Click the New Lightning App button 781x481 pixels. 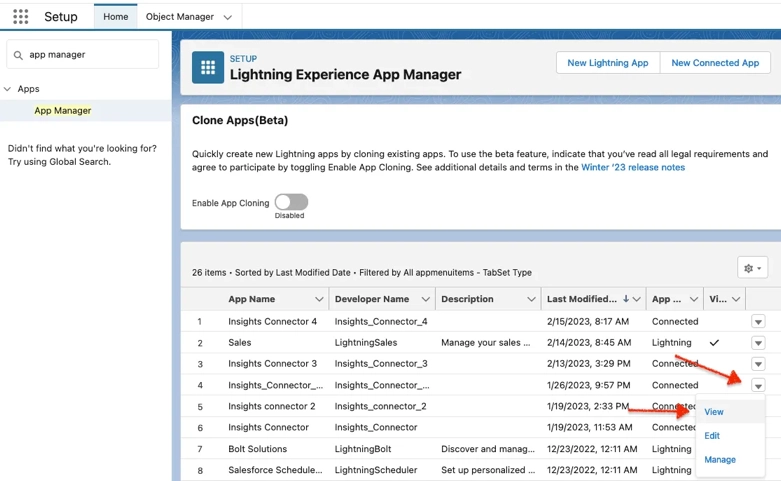607,63
